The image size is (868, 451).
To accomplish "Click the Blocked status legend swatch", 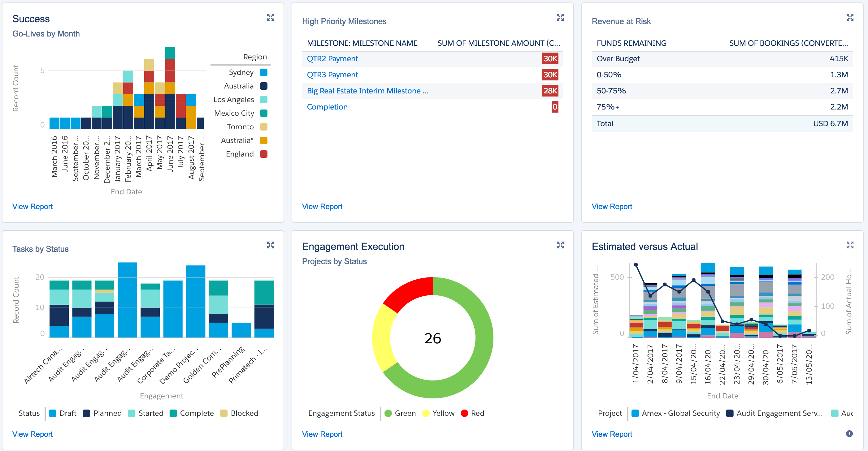I will click(224, 413).
